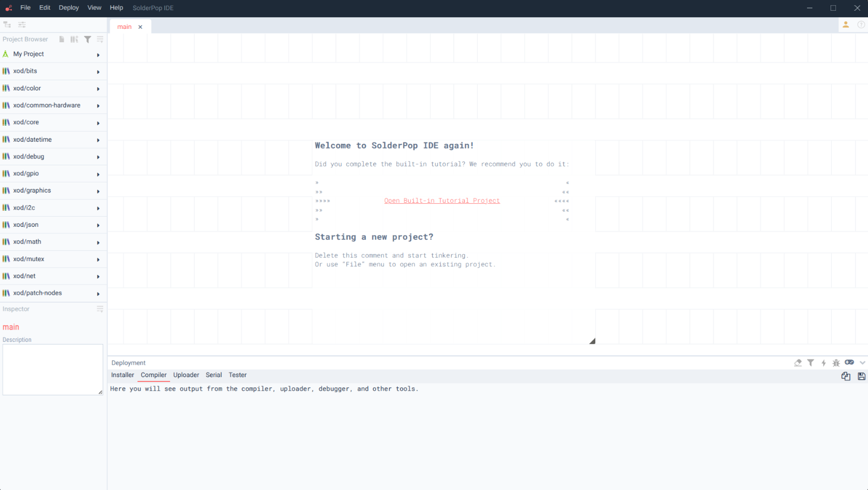This screenshot has height=490, width=868.
Task: Open the Project Browser filter options
Action: [87, 39]
